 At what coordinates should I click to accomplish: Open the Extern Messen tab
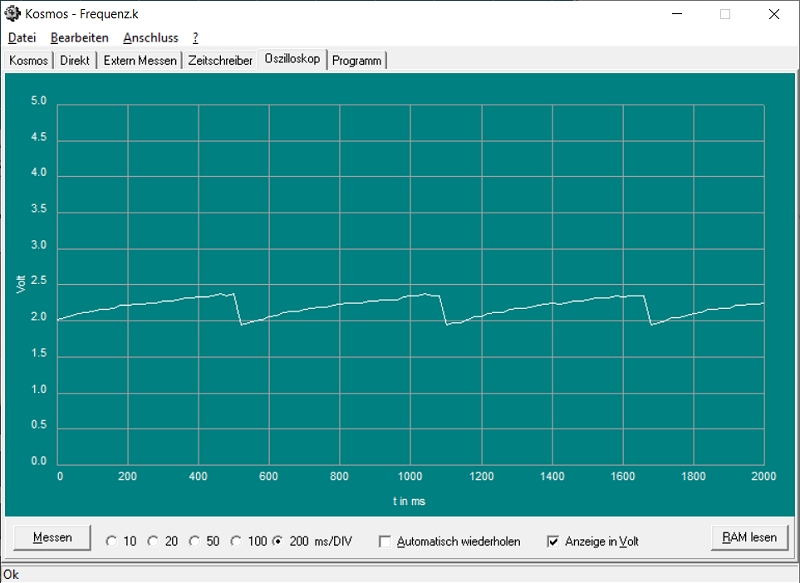point(140,61)
